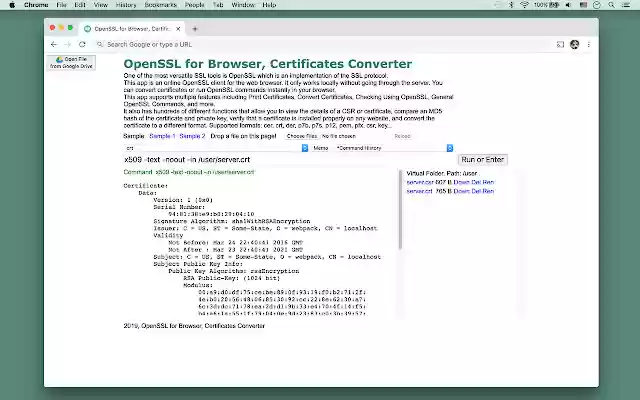This screenshot has height=400, width=640.
Task: Open the File menu
Action: coord(61,5)
